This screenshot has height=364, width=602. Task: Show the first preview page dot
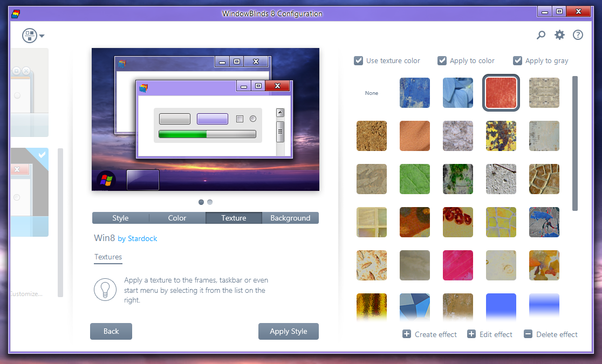(201, 202)
